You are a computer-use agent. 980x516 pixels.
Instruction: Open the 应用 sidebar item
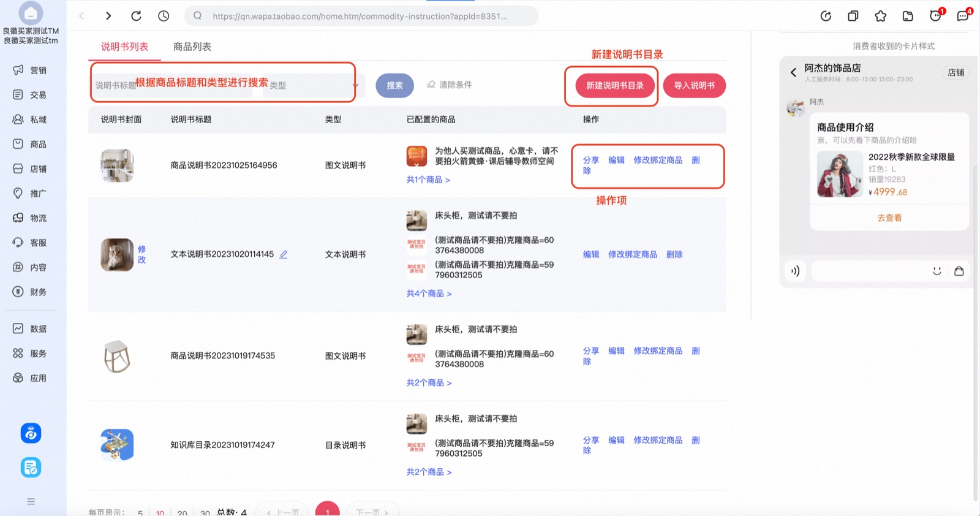click(x=31, y=378)
